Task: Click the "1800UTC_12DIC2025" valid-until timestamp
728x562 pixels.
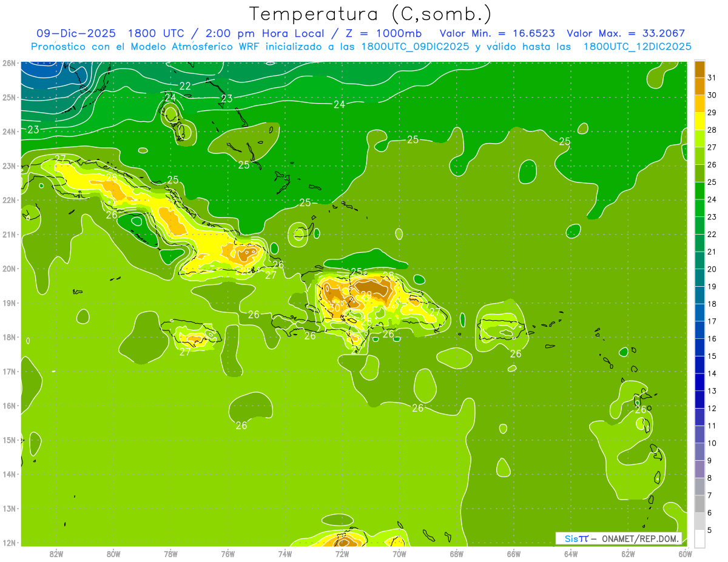Action: coord(637,47)
